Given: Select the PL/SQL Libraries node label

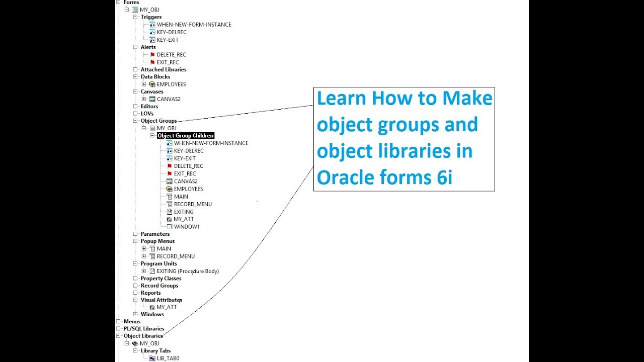Looking at the screenshot, I should 144,329.
